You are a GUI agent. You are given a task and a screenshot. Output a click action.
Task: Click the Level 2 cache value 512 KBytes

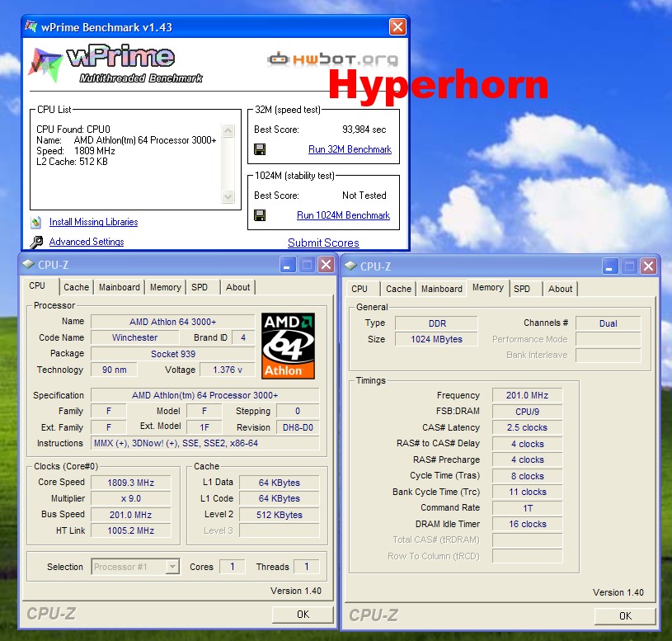[x=279, y=515]
